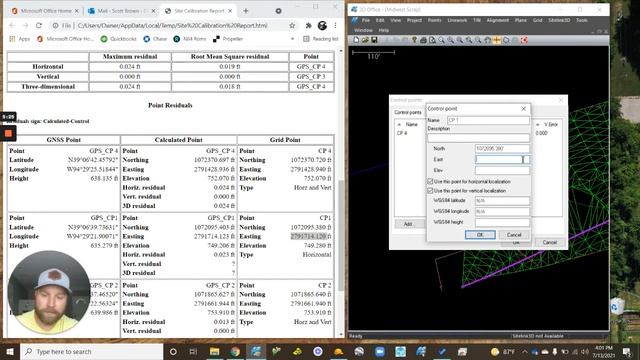Open the Chase bookmark

click(155, 39)
